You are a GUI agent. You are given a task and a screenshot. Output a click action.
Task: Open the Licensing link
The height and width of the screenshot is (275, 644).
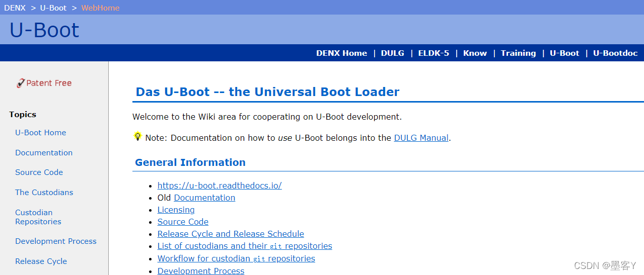(176, 210)
